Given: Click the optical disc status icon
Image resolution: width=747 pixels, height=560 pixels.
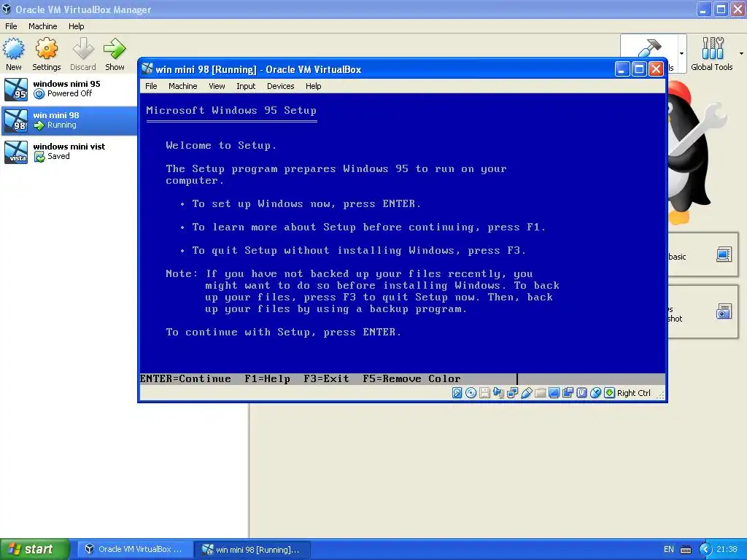Looking at the screenshot, I should pos(471,393).
